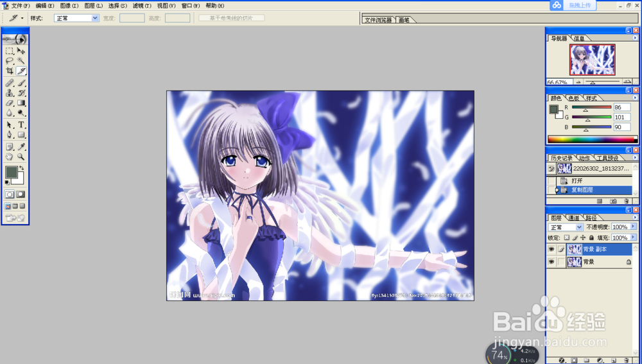Open the 滤镜 menu
The width and height of the screenshot is (642, 364).
click(142, 6)
